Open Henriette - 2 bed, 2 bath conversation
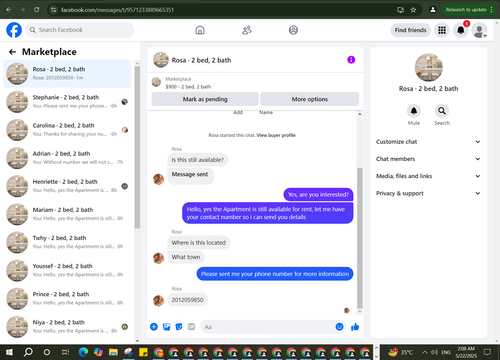Image resolution: width=500 pixels, height=360 pixels. tap(67, 186)
